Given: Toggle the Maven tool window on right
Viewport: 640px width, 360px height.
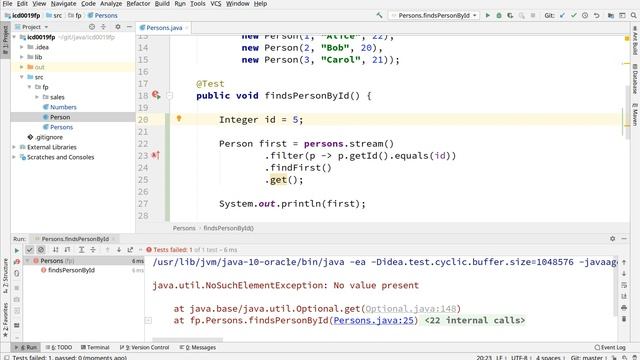Looking at the screenshot, I should [635, 114].
